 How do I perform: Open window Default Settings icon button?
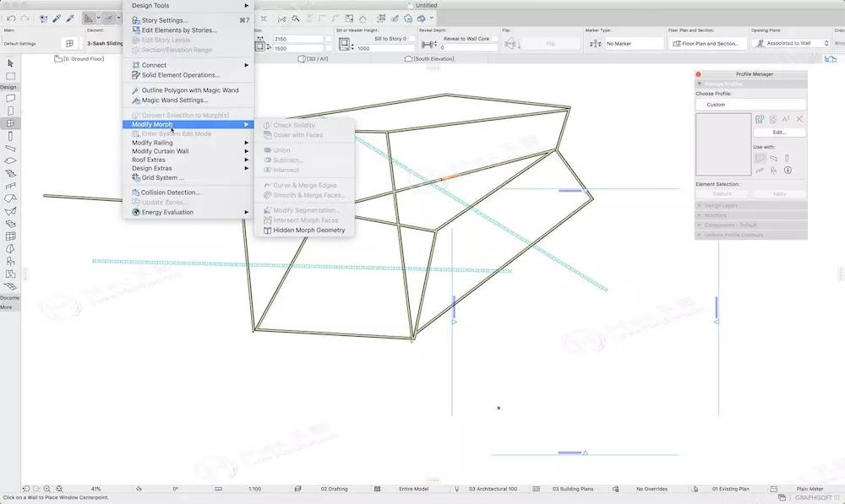(69, 43)
